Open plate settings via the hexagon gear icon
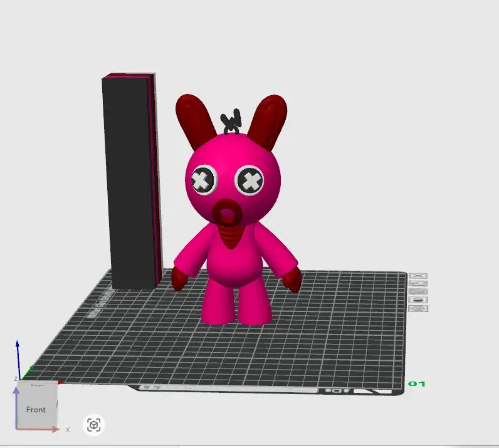499x448 pixels. pos(418,309)
